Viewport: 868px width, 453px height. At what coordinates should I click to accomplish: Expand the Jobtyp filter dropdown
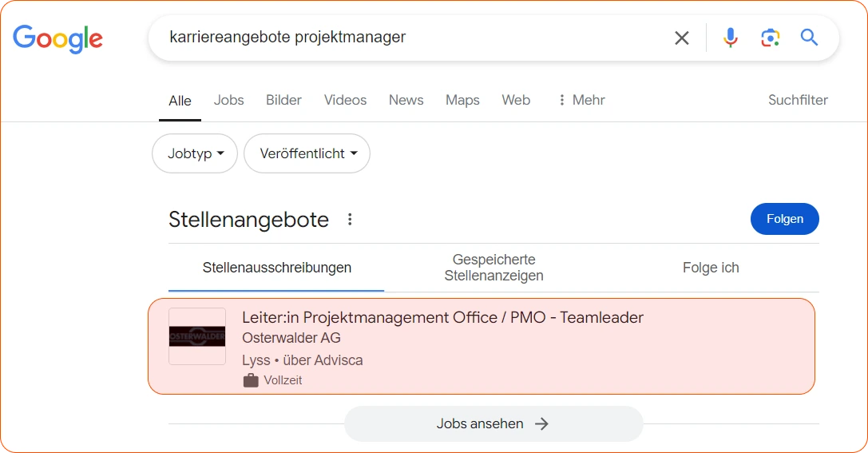click(x=195, y=153)
